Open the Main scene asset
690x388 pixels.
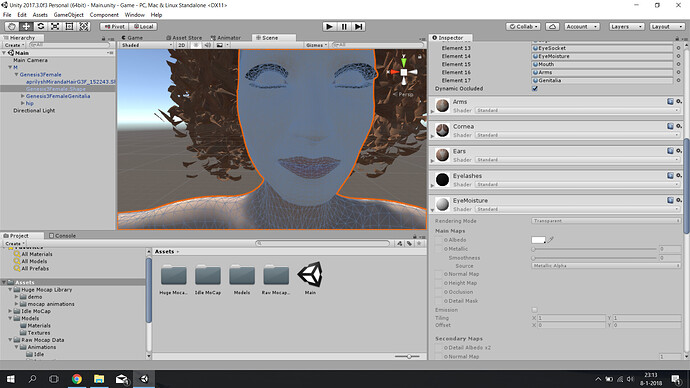pyautogui.click(x=310, y=275)
